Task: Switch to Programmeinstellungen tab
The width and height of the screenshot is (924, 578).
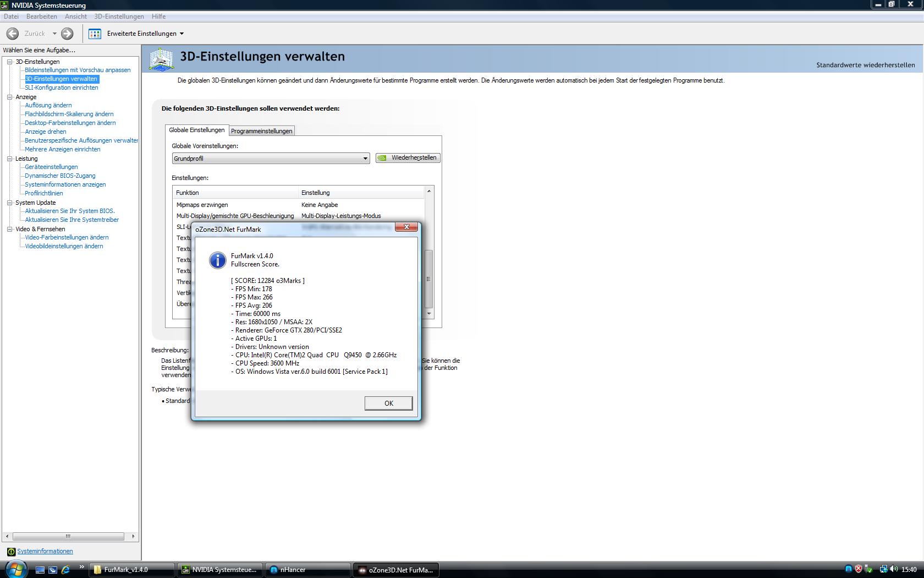Action: click(262, 131)
